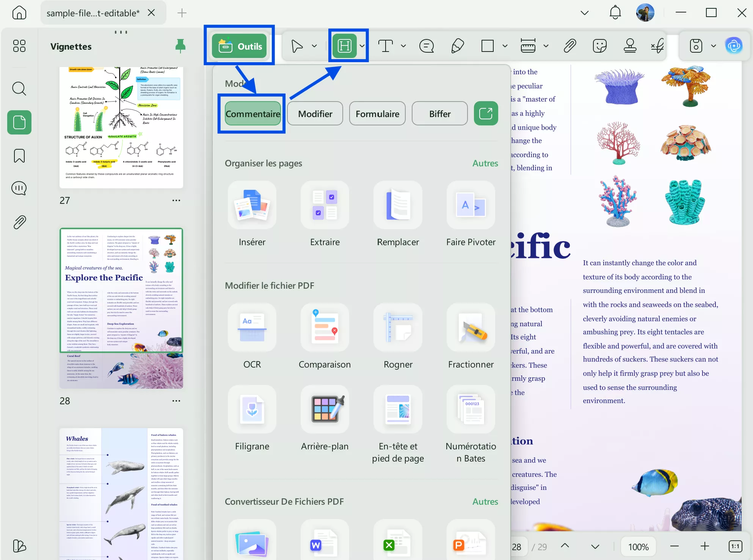Select the stamp tool in toolbar
753x560 pixels.
click(630, 46)
